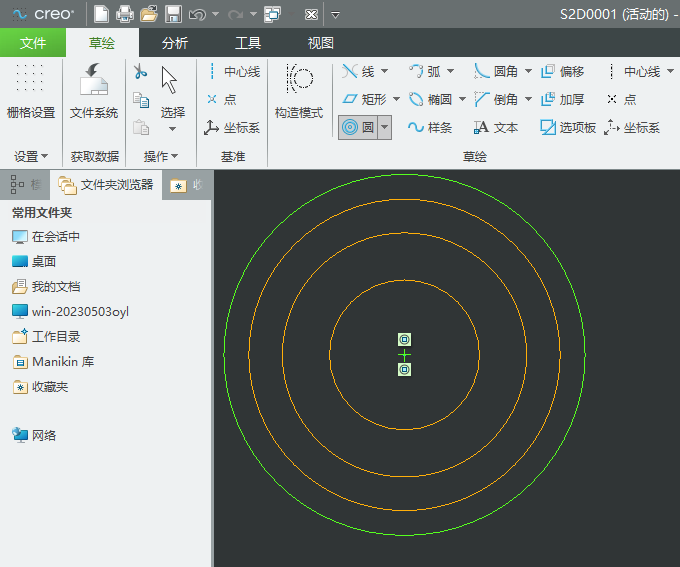The width and height of the screenshot is (680, 567).
Task: Click the scissors cut icon
Action: click(140, 72)
